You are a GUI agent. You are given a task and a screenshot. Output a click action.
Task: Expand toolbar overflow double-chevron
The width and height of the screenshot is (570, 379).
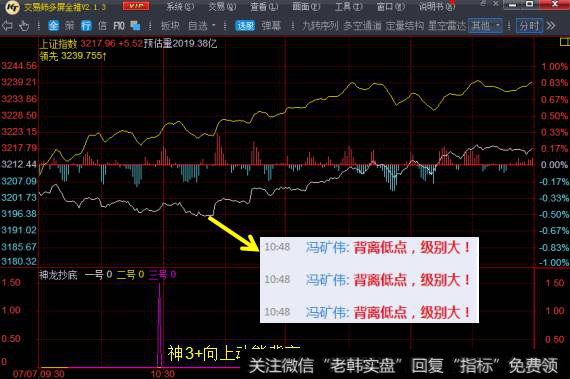[551, 25]
